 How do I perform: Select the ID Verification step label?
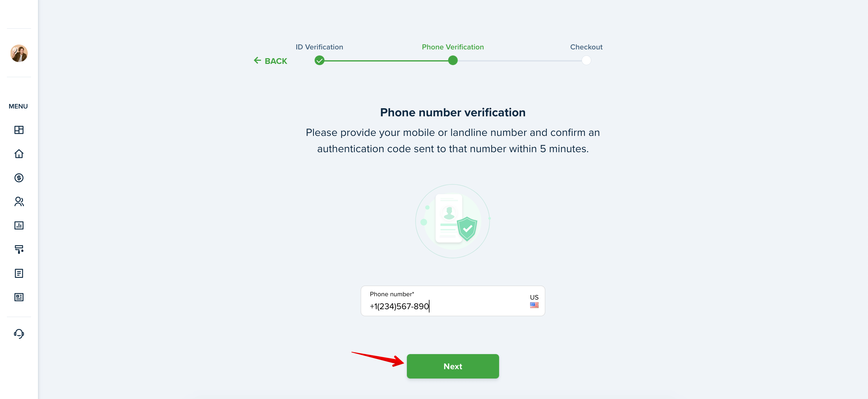[x=319, y=47]
